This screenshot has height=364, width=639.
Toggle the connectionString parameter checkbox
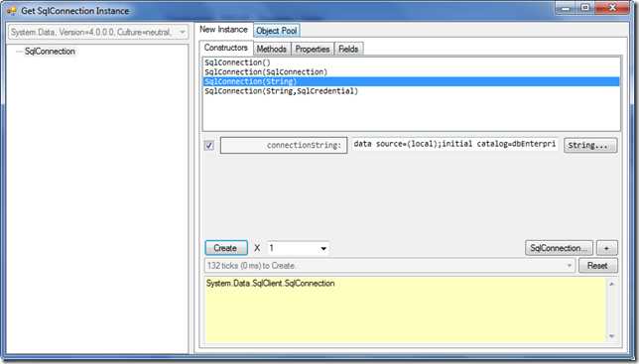pos(209,146)
